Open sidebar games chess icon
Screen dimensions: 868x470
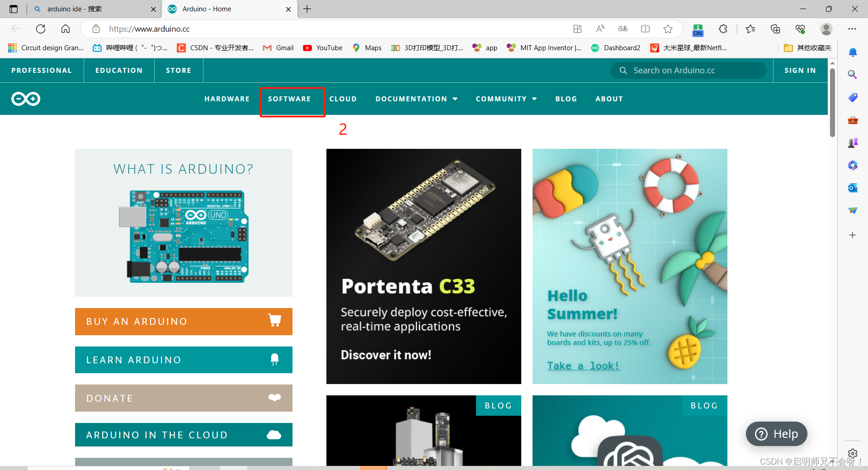[x=853, y=143]
